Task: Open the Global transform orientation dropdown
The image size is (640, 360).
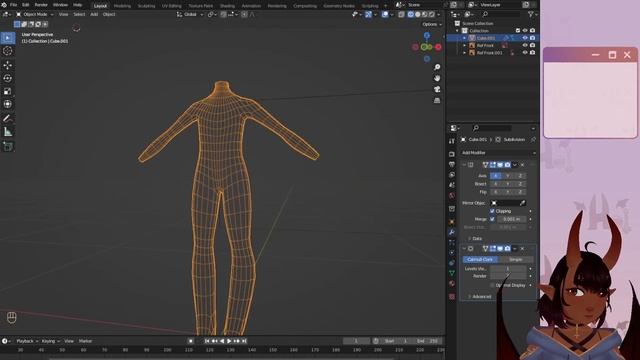Action: (x=190, y=14)
